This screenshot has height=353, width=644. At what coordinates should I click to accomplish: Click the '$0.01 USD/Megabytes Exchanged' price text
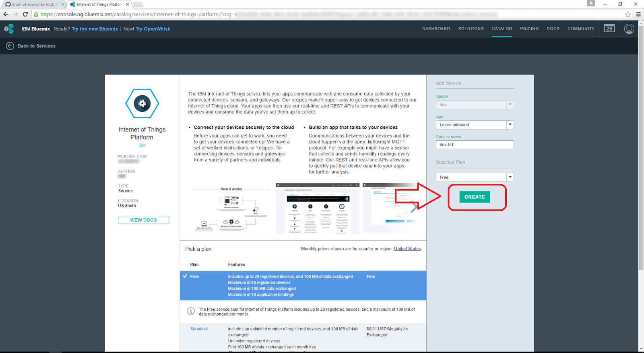click(387, 332)
